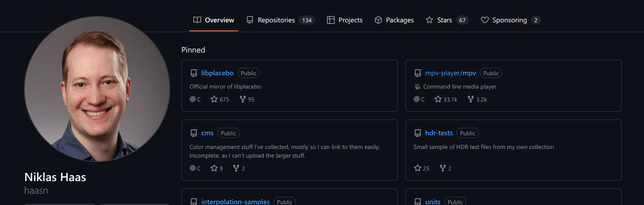Click the repo icon beside mpv-player/mpv
The width and height of the screenshot is (644, 205).
(x=418, y=73)
